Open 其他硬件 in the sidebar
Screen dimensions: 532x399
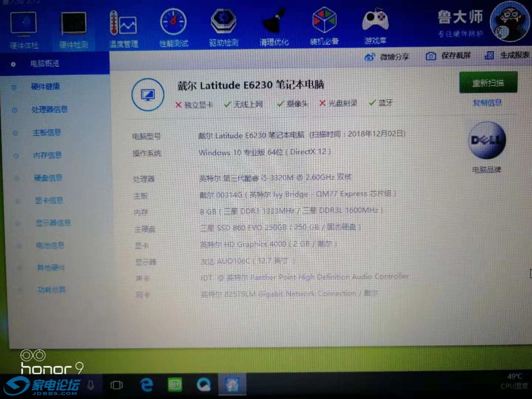tap(51, 268)
